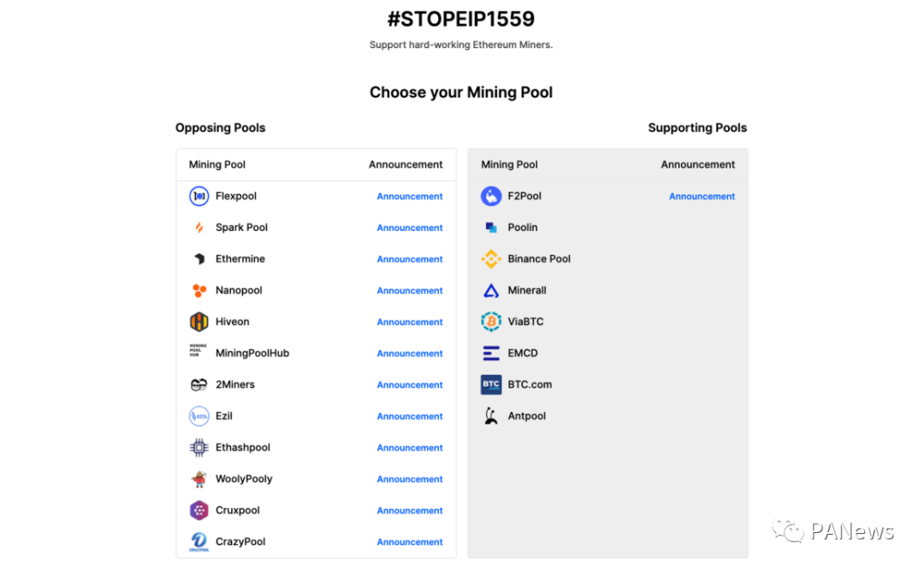Open WoolyPooly's Announcement link
The height and width of the screenshot is (569, 924).
click(x=410, y=479)
